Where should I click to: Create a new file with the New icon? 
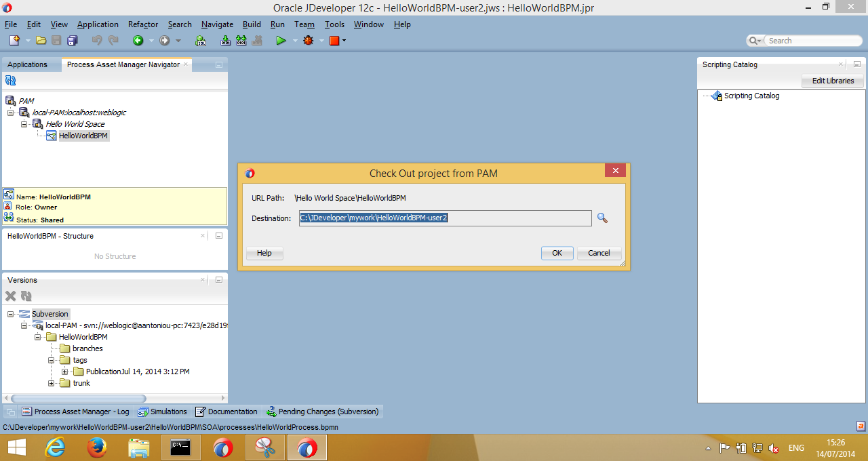(x=14, y=40)
